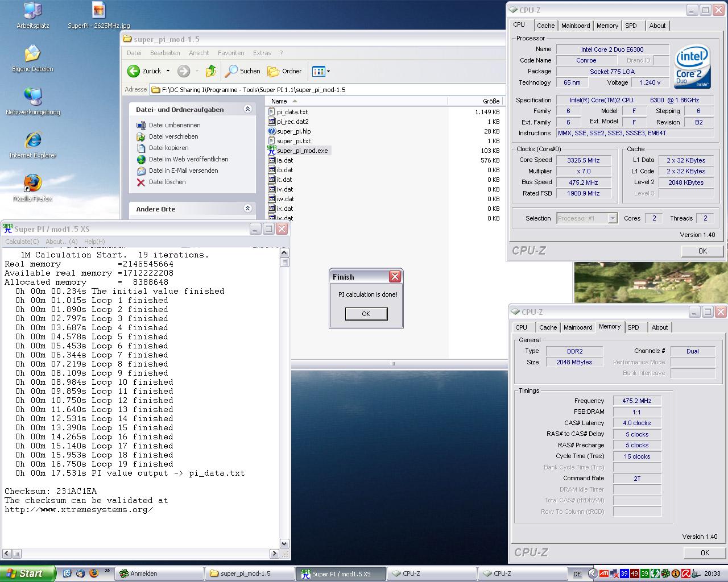Select it.dat file in list
This screenshot has width=728, height=582.
[284, 180]
